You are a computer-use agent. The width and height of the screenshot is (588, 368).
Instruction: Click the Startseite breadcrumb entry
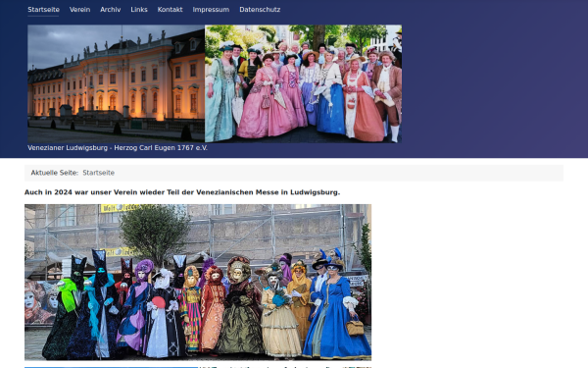point(99,173)
